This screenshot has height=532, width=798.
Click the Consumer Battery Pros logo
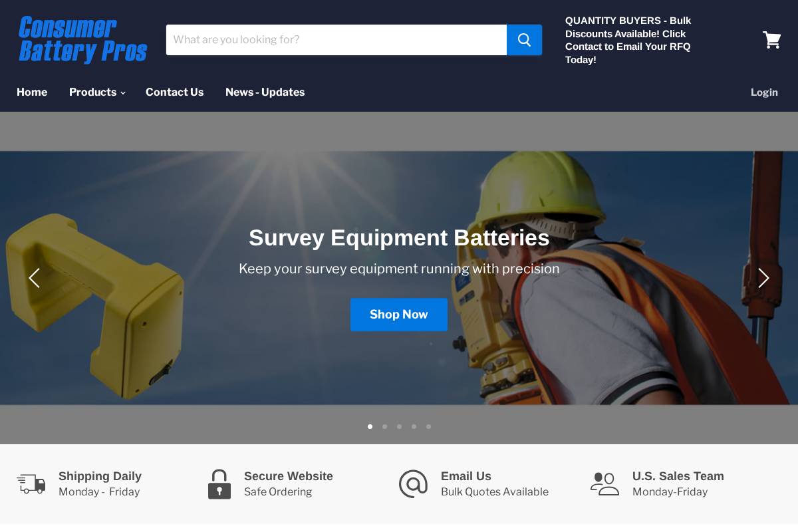click(82, 40)
